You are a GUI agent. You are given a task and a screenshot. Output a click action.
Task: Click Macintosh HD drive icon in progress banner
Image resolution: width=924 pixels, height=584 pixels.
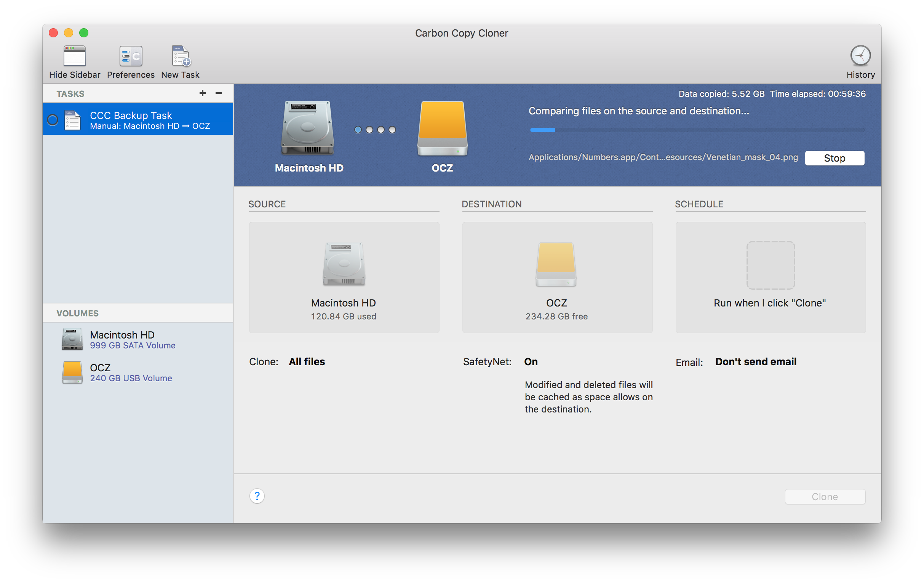308,128
